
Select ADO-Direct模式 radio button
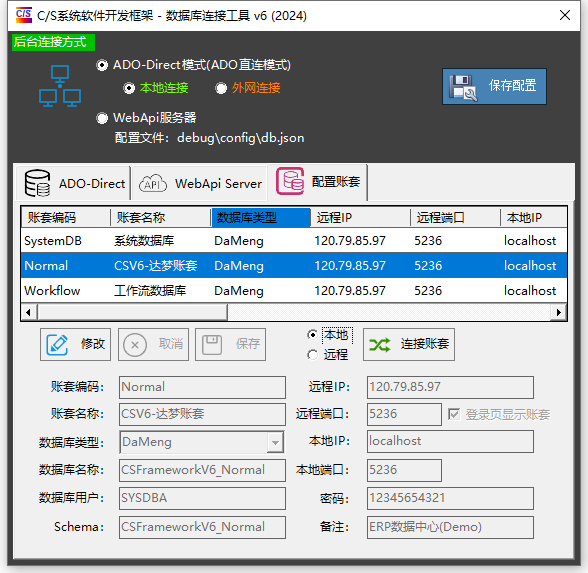pyautogui.click(x=102, y=65)
